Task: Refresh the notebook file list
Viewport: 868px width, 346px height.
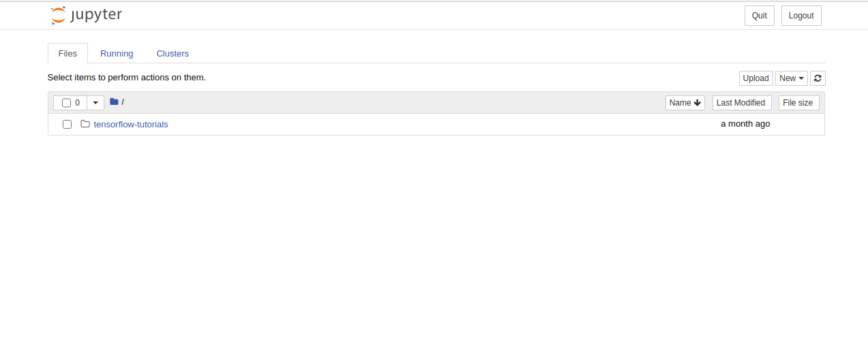Action: point(818,78)
